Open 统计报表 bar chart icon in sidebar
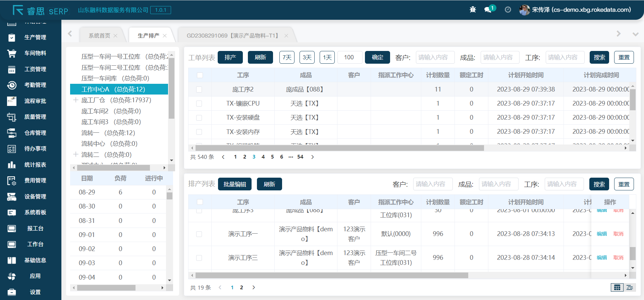This screenshot has width=644, height=300. [12, 165]
